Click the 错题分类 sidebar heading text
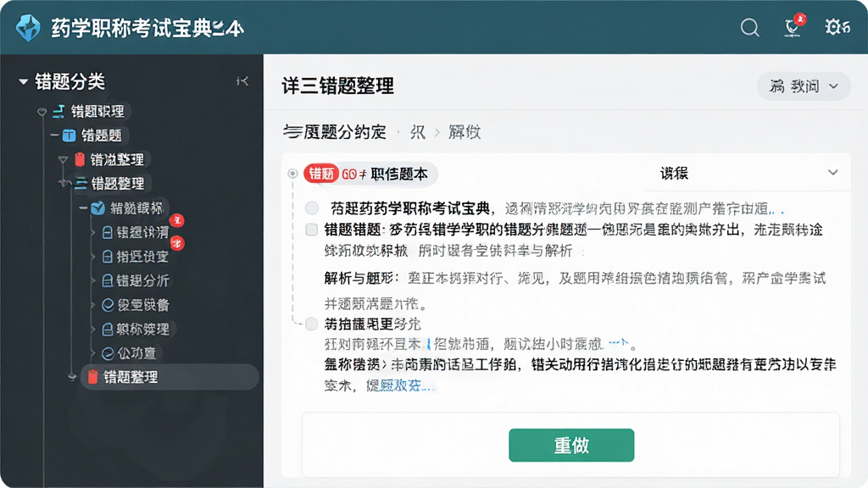This screenshot has height=488, width=868. click(70, 81)
